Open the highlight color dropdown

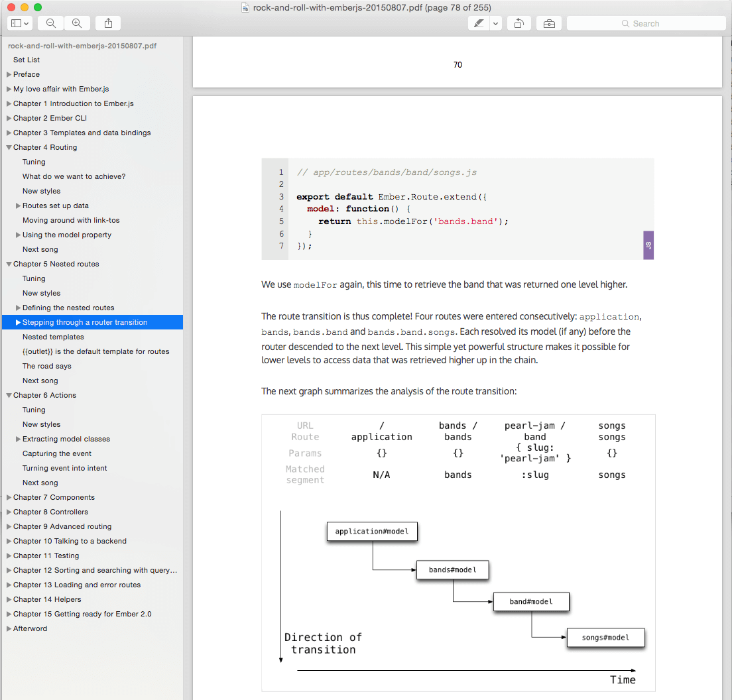[x=494, y=23]
